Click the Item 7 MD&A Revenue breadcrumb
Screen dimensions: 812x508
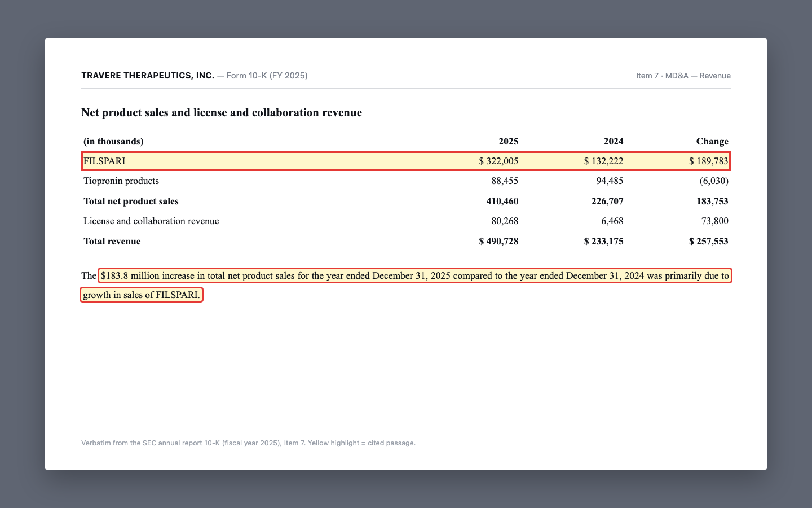click(683, 76)
